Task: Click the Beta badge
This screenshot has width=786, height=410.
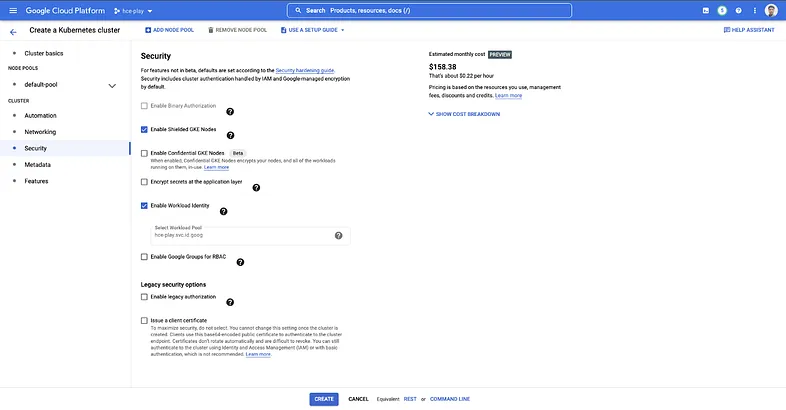Action: coord(238,153)
